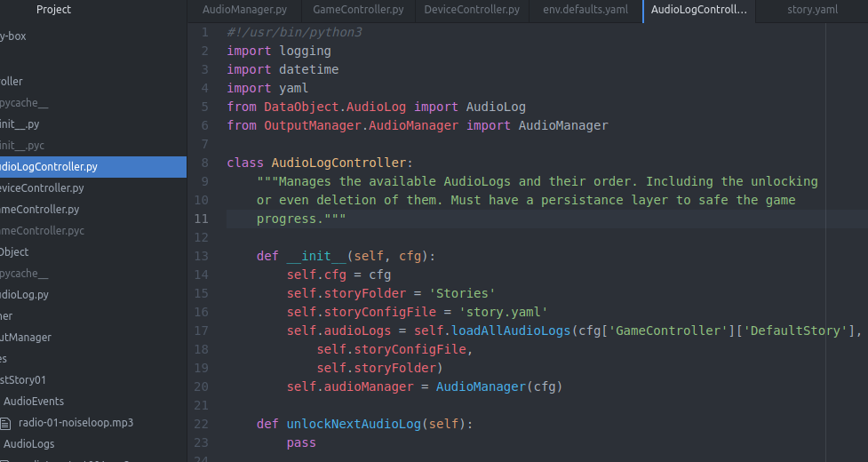Open the GameController.py tab
This screenshot has height=462, width=868.
[358, 10]
